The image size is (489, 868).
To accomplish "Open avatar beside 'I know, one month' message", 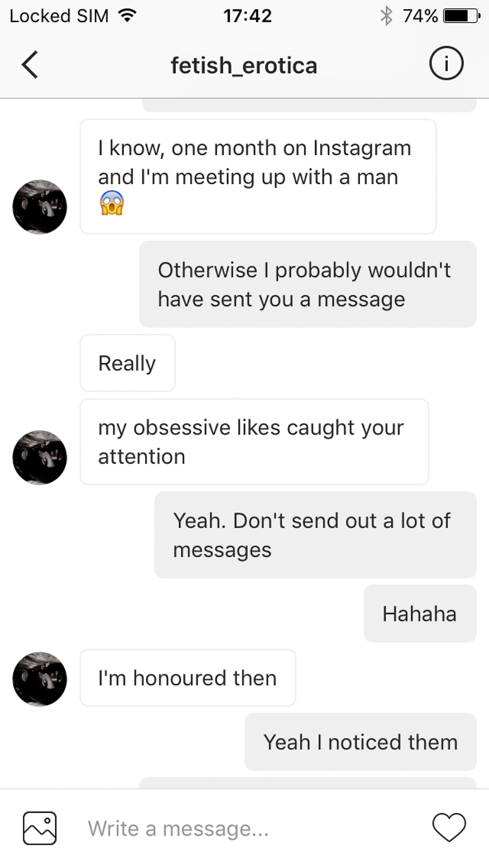I will pos(40,207).
